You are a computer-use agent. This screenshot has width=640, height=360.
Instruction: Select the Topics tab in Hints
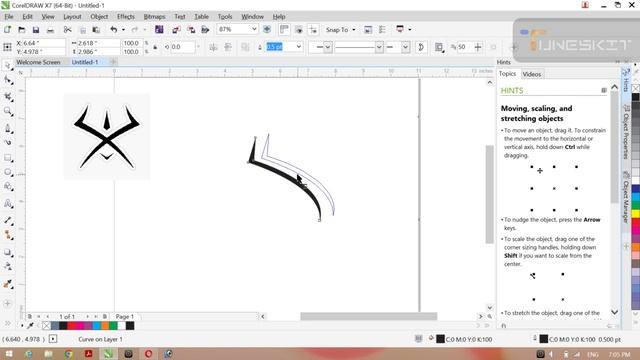tap(507, 74)
